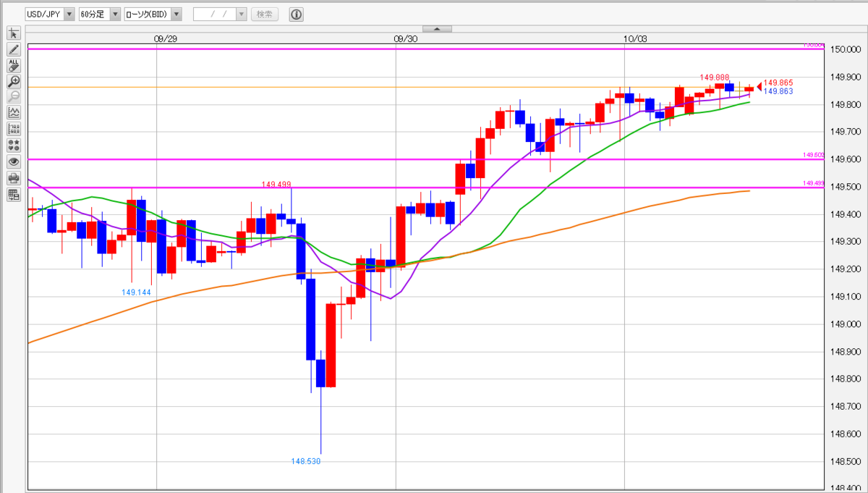Click the 149.888 high price label
Screen dimensions: 868x493
point(714,77)
